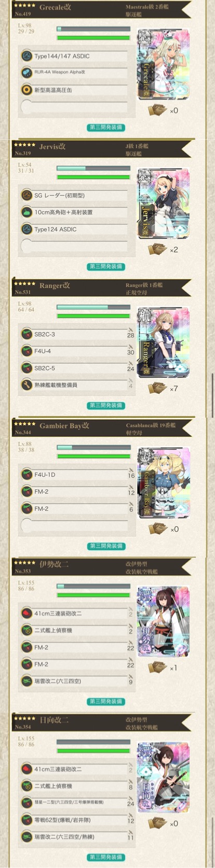Click 第三開発装備 button under Ranger改
The image size is (215, 868).
(x=106, y=405)
